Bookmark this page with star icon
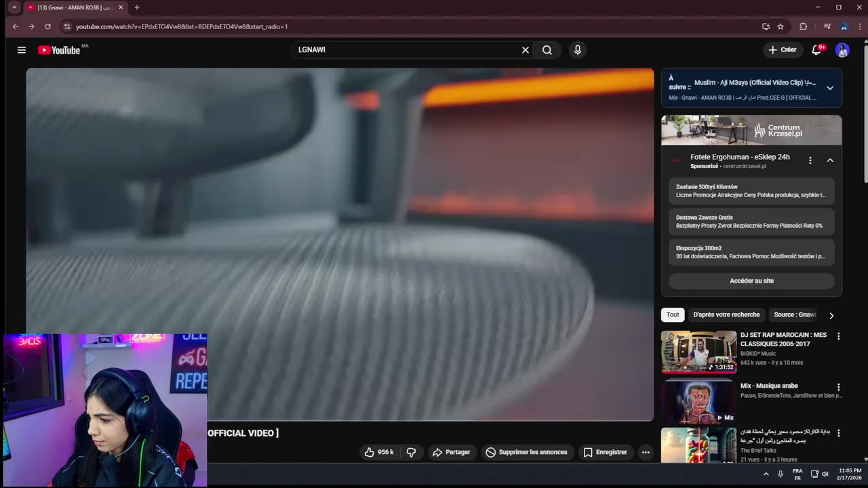This screenshot has height=488, width=868. [781, 26]
